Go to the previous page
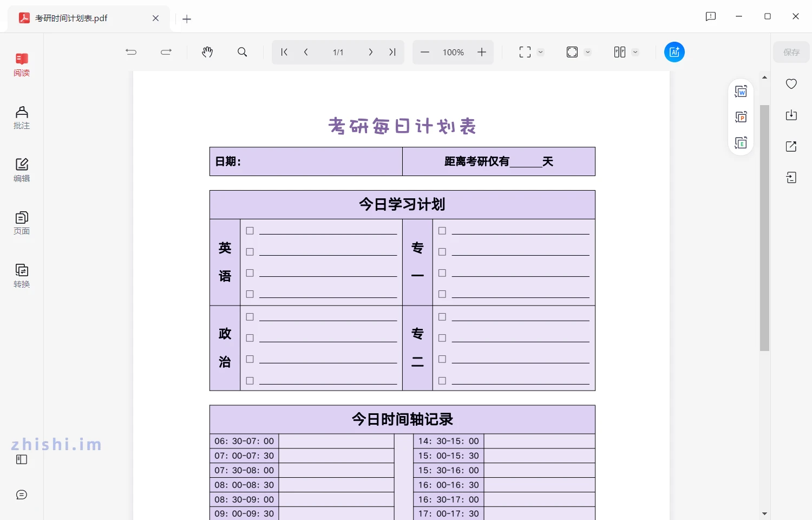Screen dimensions: 812x520 (306, 52)
